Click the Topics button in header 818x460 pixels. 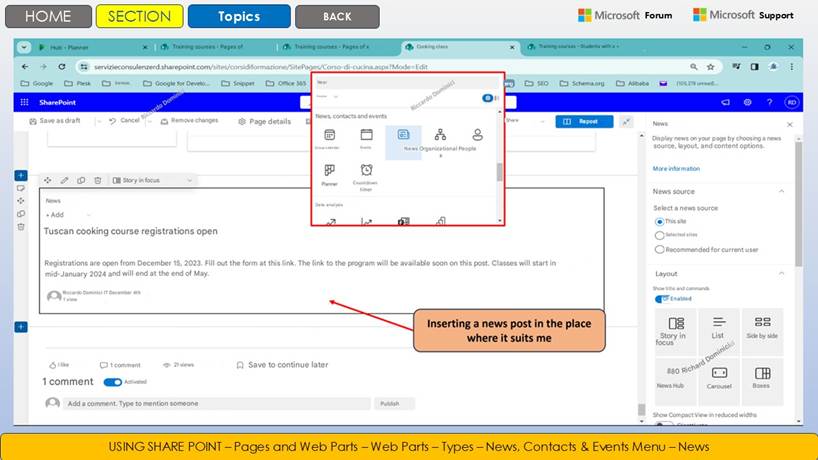tap(239, 16)
